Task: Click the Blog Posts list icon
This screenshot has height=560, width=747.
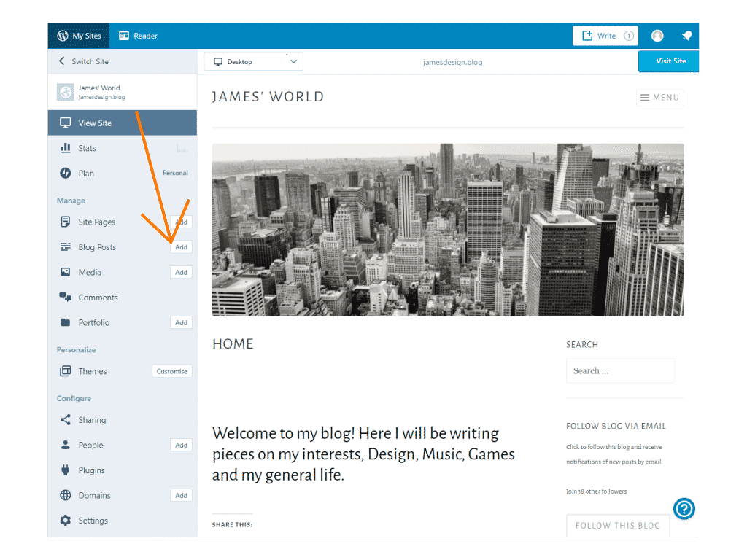Action: [x=65, y=246]
